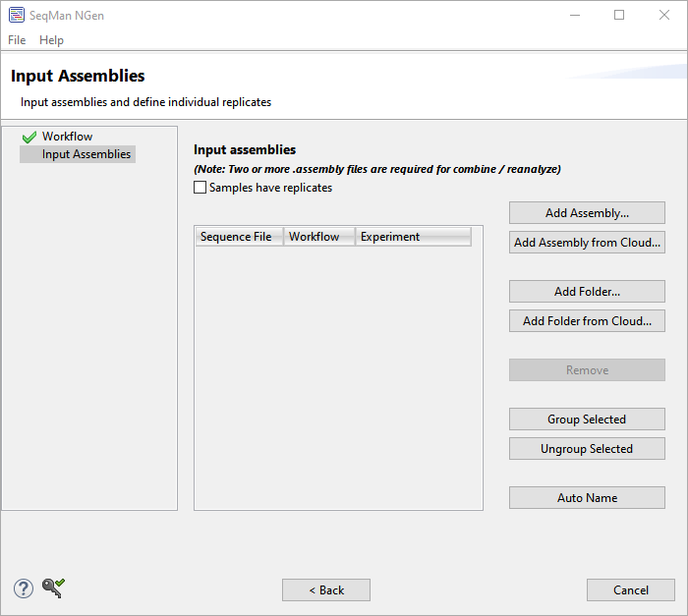The width and height of the screenshot is (688, 616).
Task: Click the green Workflow checkmark icon
Action: point(29,138)
